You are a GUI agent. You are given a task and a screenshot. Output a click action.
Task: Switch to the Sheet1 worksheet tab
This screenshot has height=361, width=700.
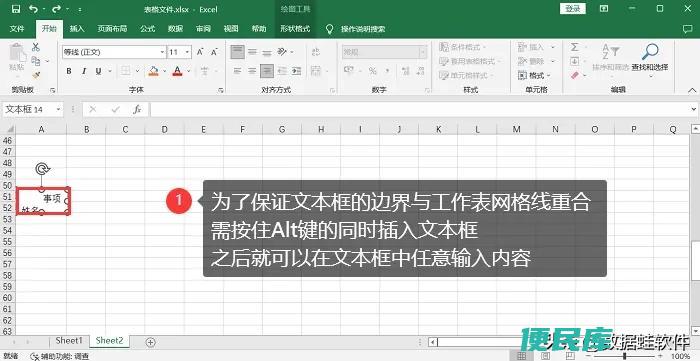pos(69,341)
